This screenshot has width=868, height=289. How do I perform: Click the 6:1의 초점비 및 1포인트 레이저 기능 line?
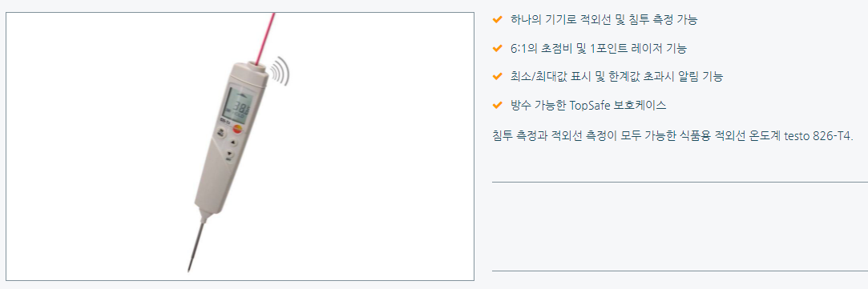click(599, 49)
